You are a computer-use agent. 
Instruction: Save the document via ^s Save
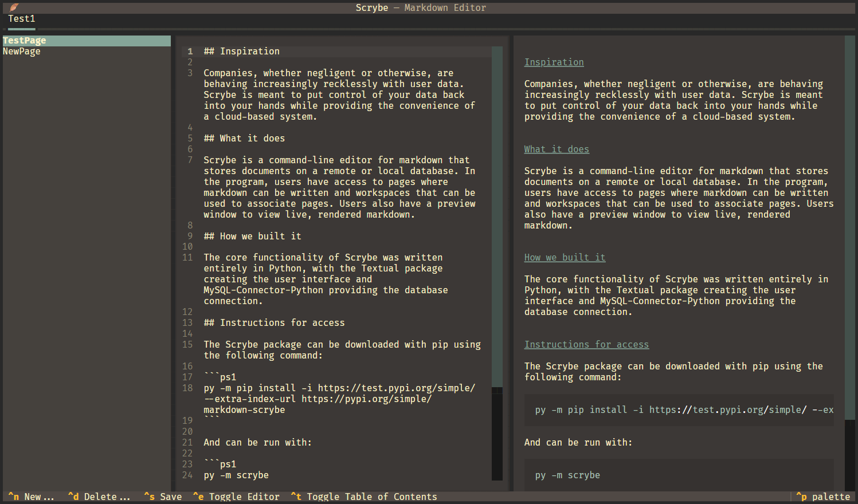[163, 497]
